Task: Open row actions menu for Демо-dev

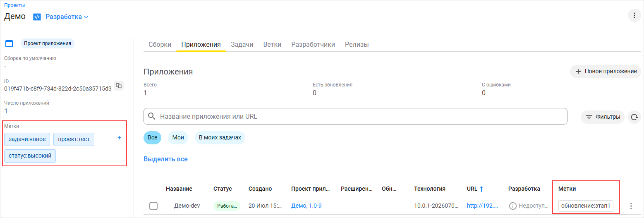Action: click(x=631, y=206)
